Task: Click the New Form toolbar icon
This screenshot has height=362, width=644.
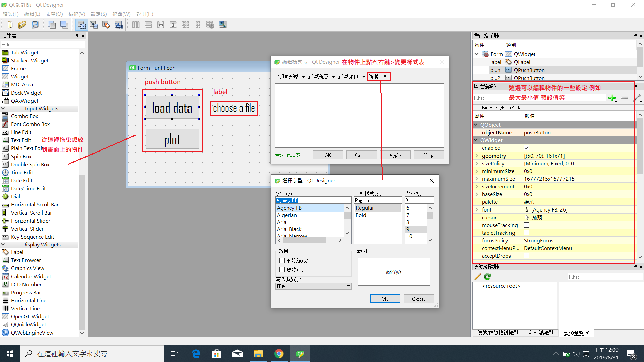Action: [x=10, y=25]
